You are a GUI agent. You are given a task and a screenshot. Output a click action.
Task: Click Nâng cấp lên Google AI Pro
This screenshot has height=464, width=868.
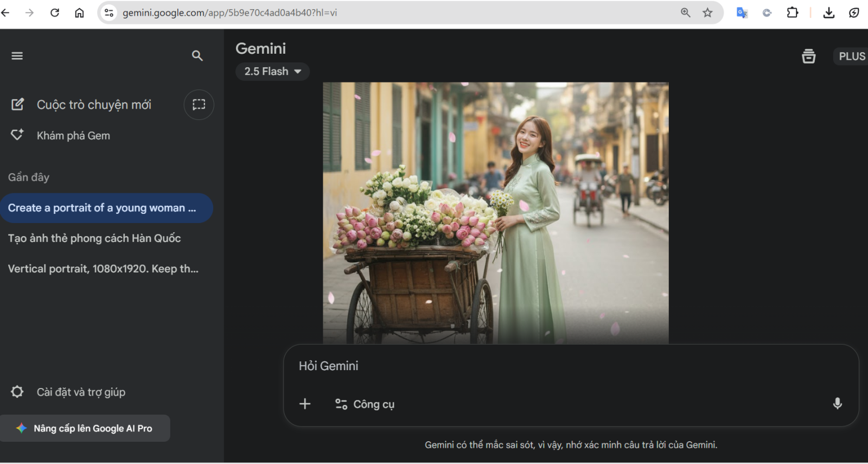coord(85,428)
